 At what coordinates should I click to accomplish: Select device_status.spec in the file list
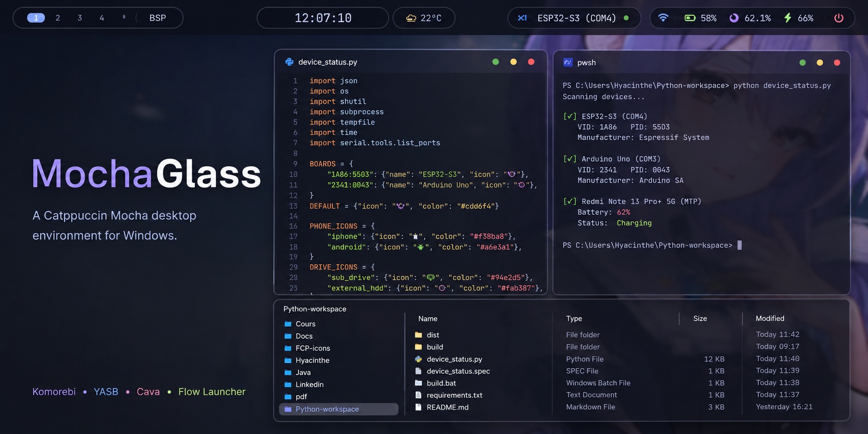(458, 371)
